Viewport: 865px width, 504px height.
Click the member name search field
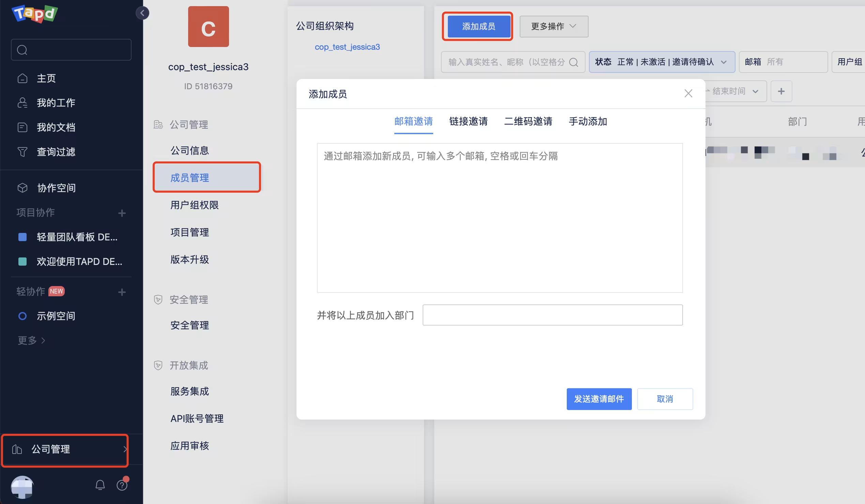513,62
